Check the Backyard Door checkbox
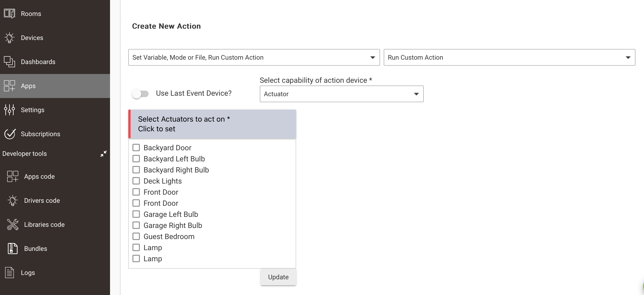 [x=136, y=147]
